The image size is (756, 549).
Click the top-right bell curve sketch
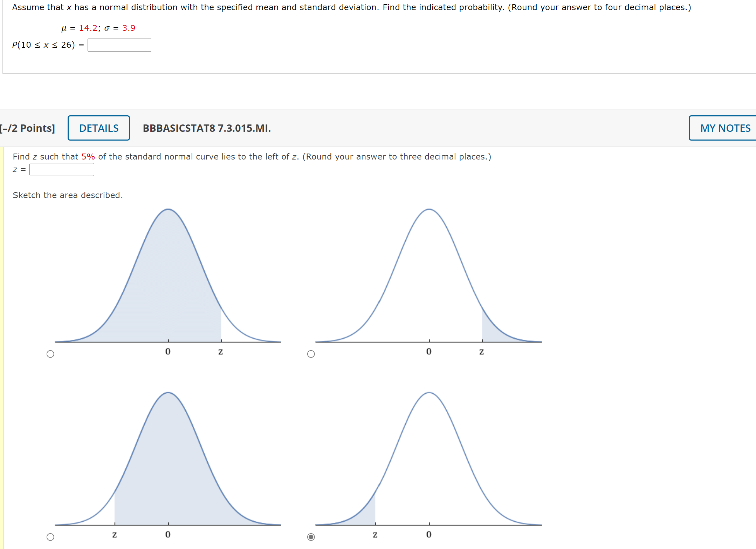[429, 277]
